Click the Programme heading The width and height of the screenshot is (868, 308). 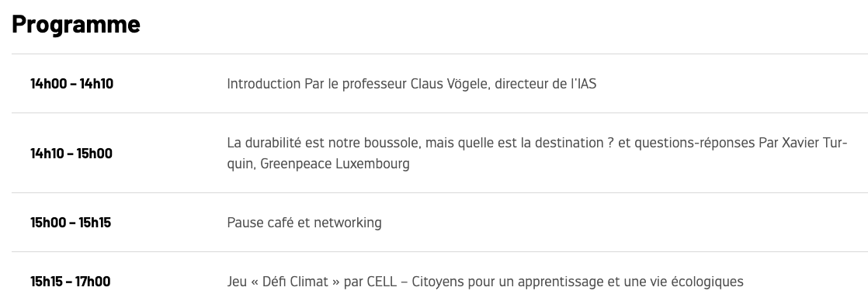tap(76, 25)
